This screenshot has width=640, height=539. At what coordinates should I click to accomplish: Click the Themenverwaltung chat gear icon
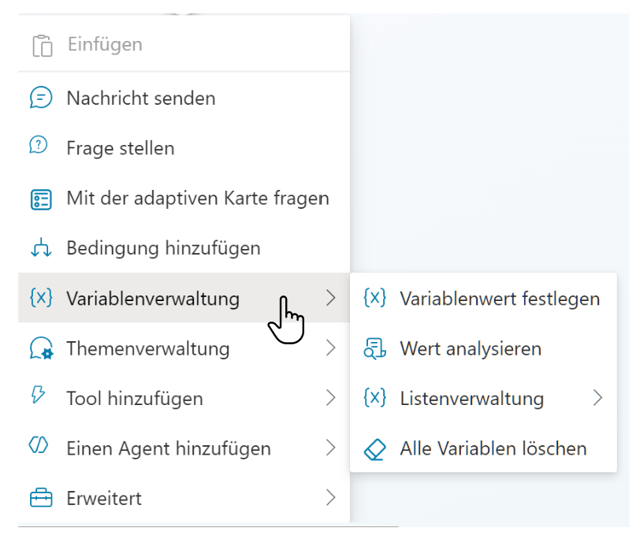click(41, 348)
